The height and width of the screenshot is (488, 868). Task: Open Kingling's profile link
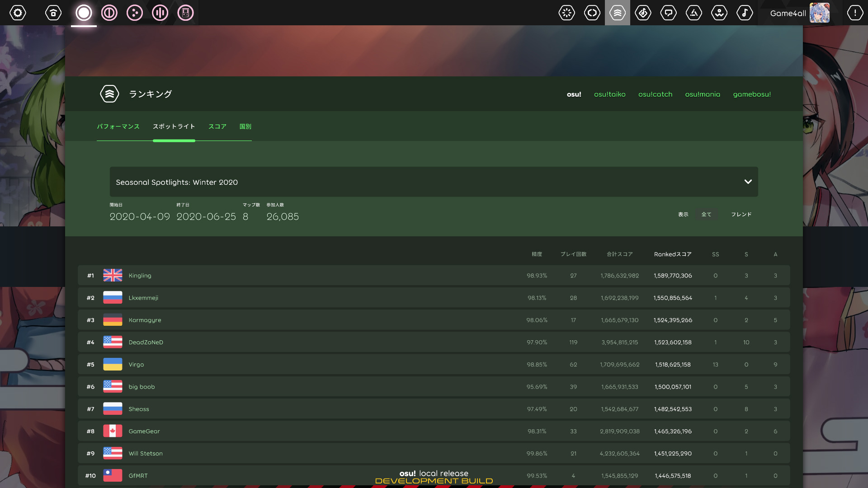(140, 275)
